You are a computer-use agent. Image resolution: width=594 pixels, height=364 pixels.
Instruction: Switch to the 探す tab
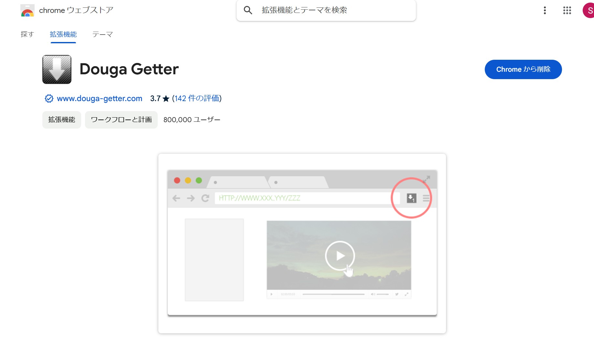point(27,34)
